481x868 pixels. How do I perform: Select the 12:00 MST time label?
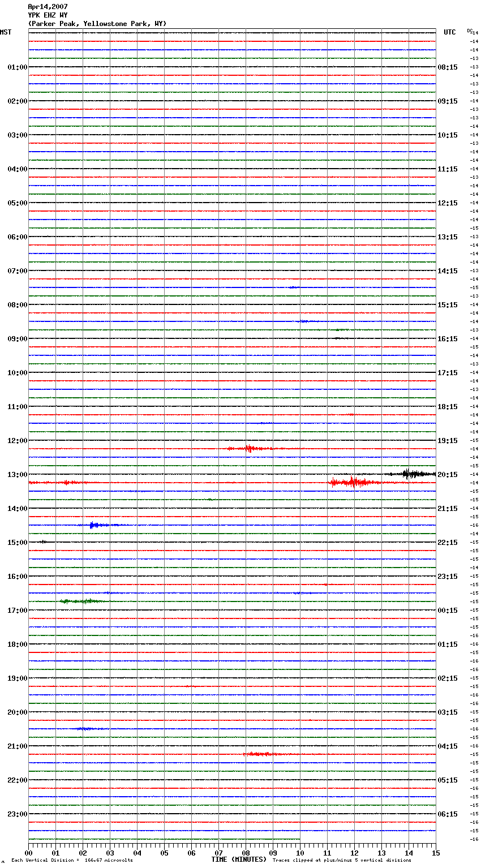coord(17,441)
